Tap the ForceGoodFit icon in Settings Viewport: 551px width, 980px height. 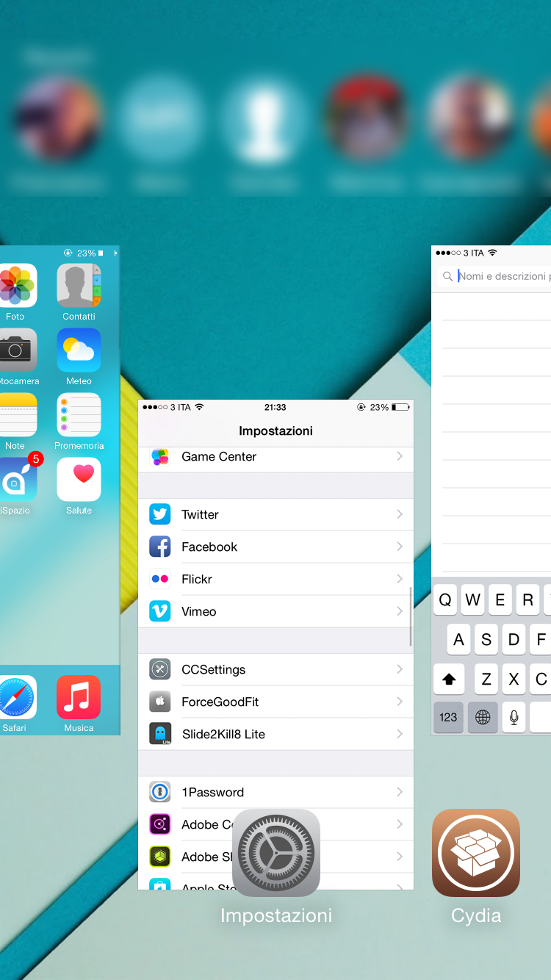tap(160, 702)
